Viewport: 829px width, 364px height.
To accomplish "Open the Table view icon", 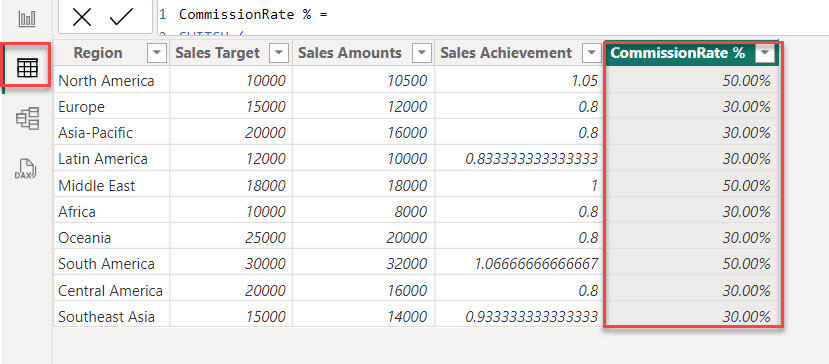I will [x=26, y=67].
